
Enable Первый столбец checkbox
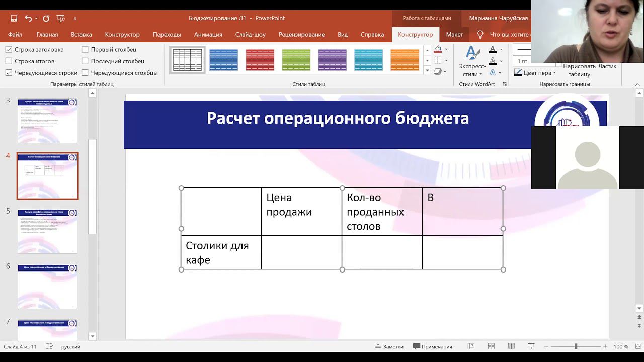(85, 49)
